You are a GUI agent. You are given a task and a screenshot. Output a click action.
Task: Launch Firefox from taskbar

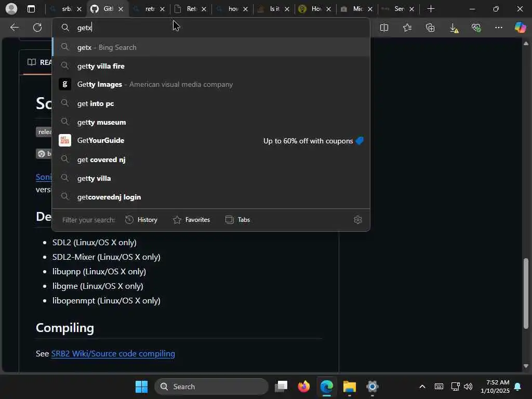tap(303, 387)
